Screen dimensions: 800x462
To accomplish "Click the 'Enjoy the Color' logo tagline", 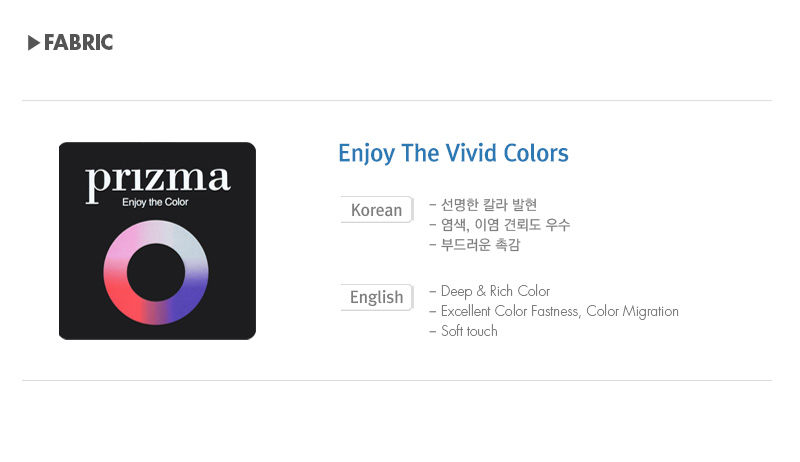I will 155,203.
